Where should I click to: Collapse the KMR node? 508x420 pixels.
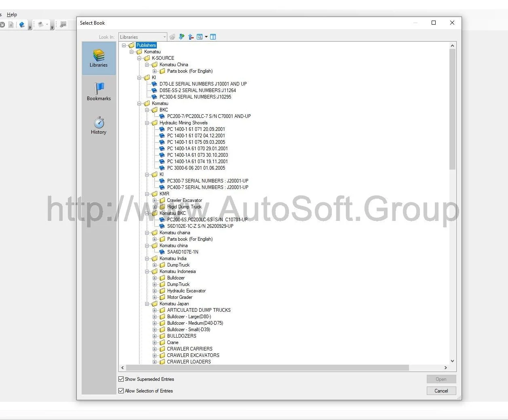point(147,194)
